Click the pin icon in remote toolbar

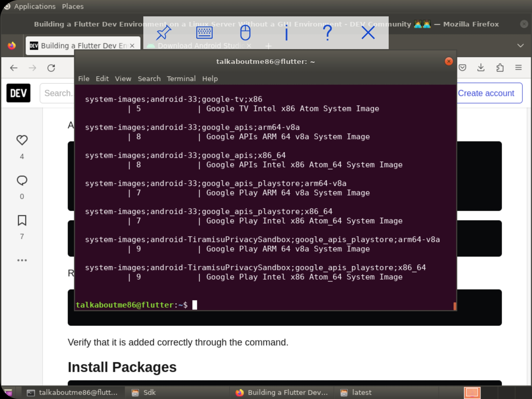pyautogui.click(x=164, y=33)
